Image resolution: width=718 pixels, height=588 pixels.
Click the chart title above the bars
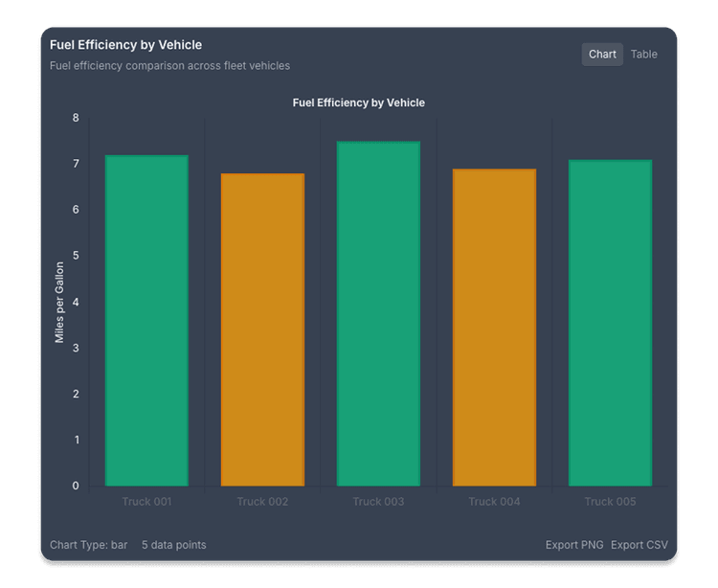(358, 102)
